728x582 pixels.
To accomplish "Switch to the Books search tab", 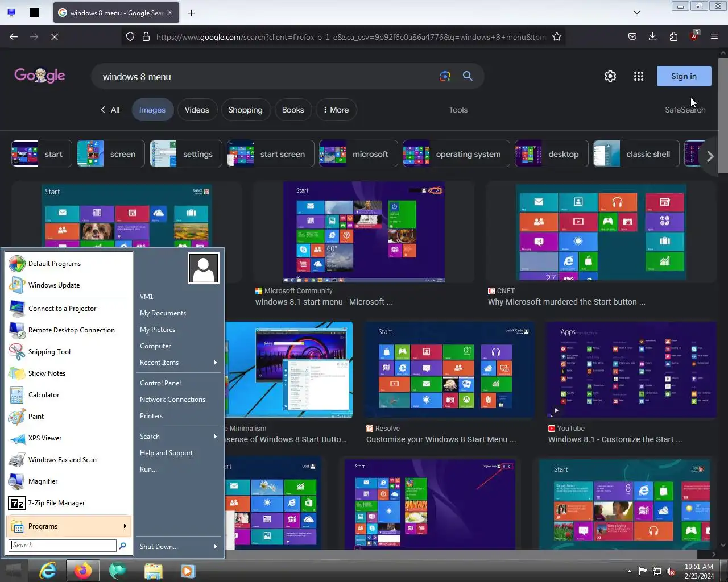I will tap(293, 110).
